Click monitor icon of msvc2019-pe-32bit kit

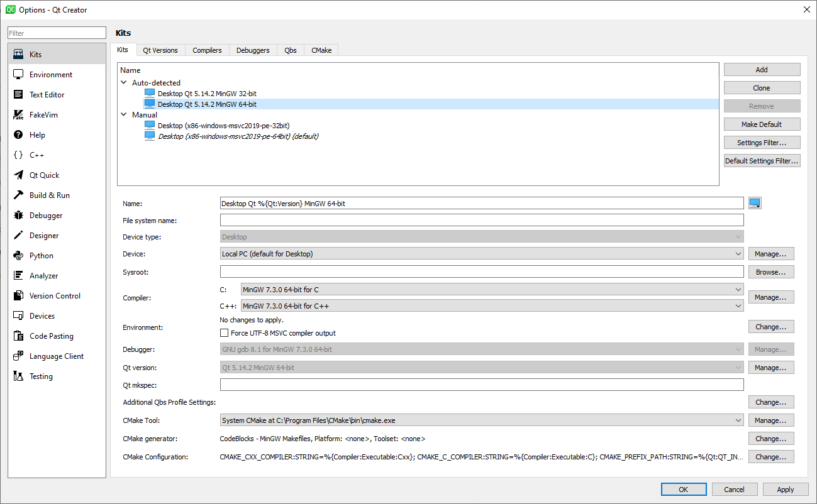(150, 125)
